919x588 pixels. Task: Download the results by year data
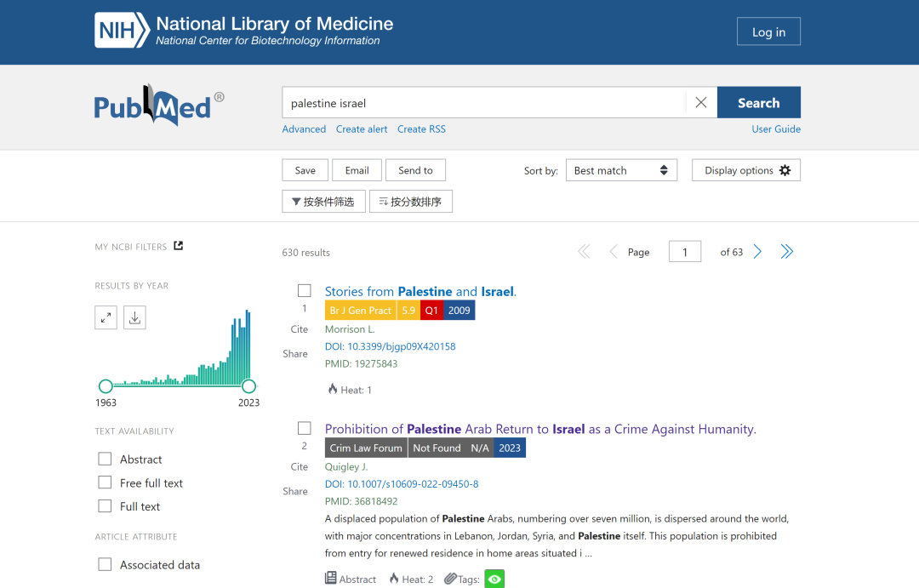click(134, 317)
